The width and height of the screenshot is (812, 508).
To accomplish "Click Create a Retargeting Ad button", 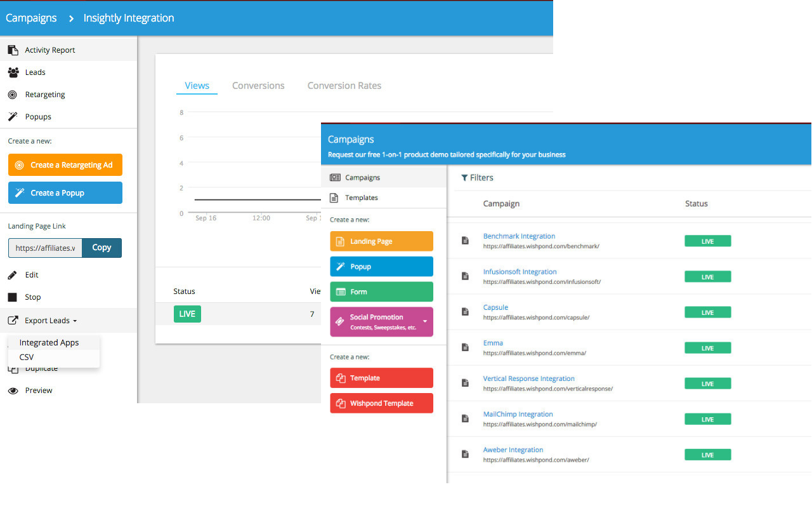I will (65, 165).
